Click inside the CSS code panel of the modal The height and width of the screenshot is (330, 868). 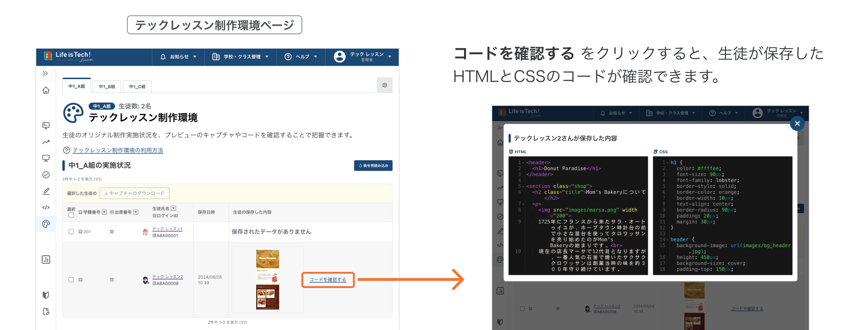pos(723,216)
